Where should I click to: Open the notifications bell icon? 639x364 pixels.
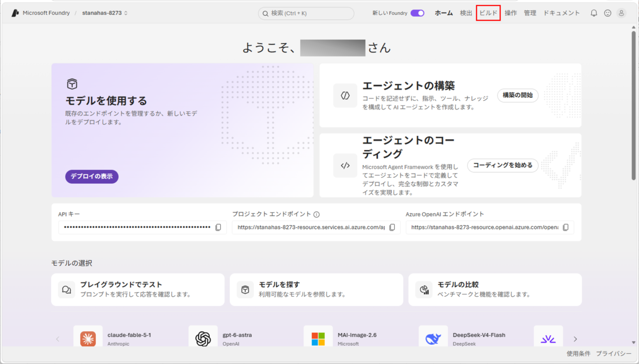pos(594,13)
